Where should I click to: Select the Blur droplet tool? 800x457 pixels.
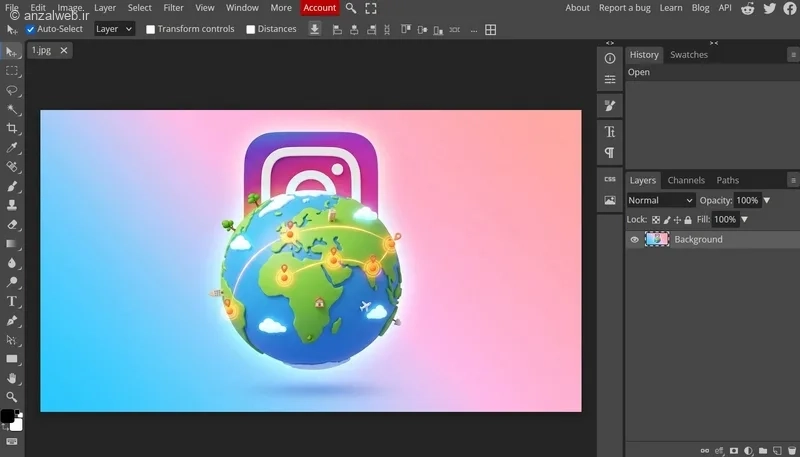[x=11, y=263]
